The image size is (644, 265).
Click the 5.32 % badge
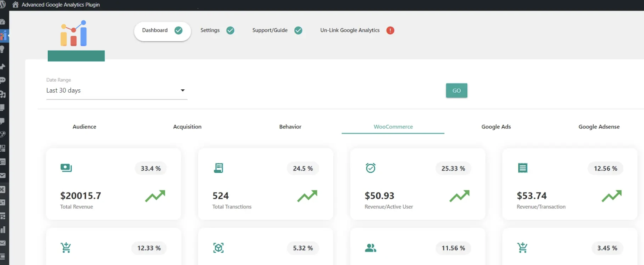303,248
